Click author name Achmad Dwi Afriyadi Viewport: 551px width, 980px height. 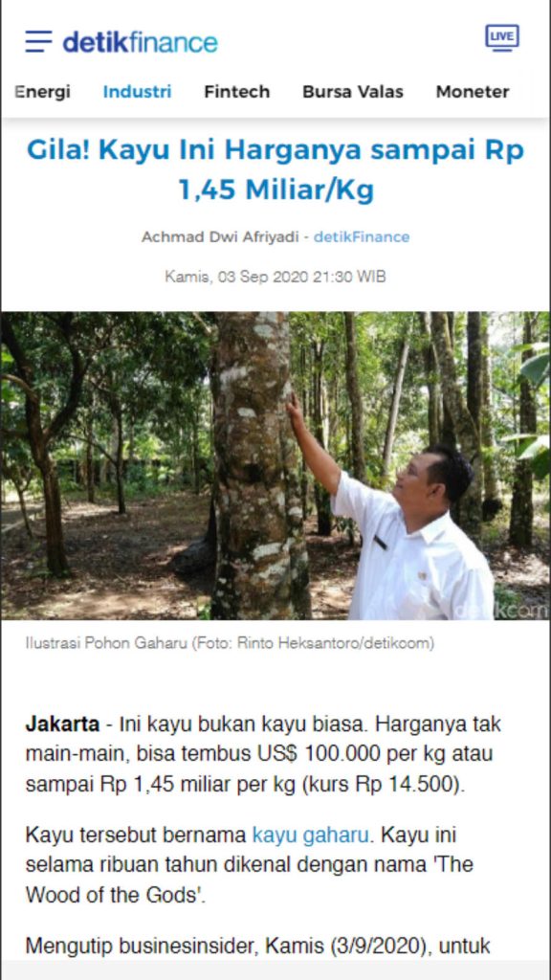pos(220,237)
